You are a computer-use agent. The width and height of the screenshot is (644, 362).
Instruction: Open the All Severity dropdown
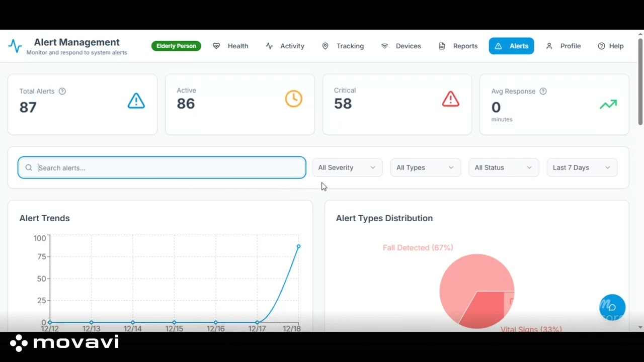347,167
